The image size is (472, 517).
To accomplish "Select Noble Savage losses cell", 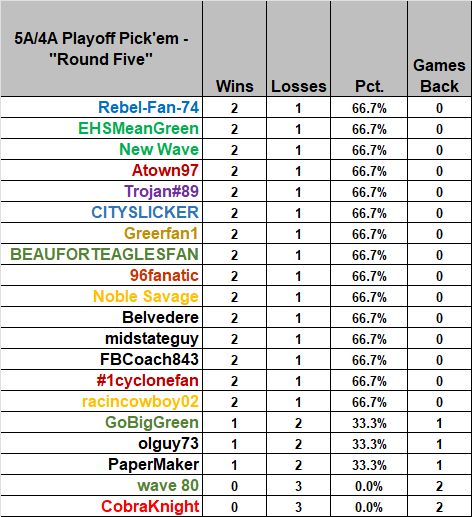I will click(x=298, y=296).
